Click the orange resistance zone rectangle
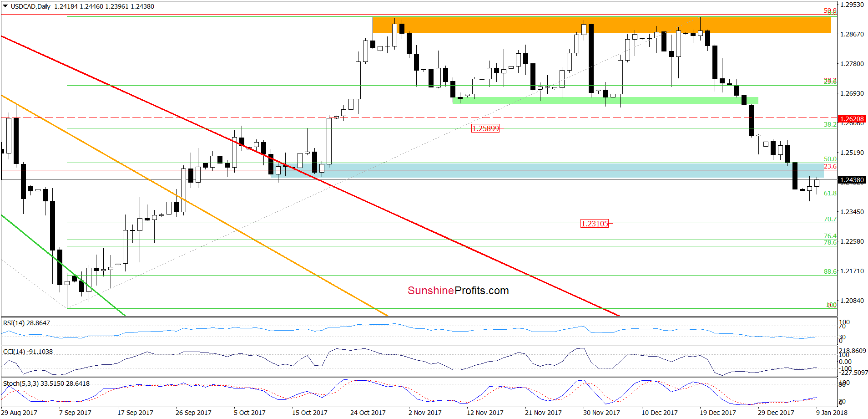This screenshot has height=419, width=868. click(601, 25)
